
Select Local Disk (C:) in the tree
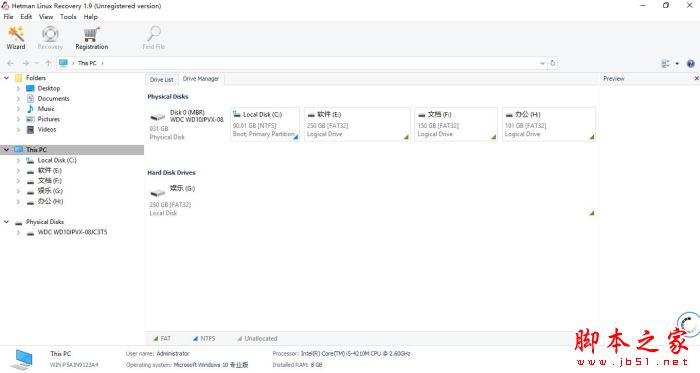[x=57, y=160]
